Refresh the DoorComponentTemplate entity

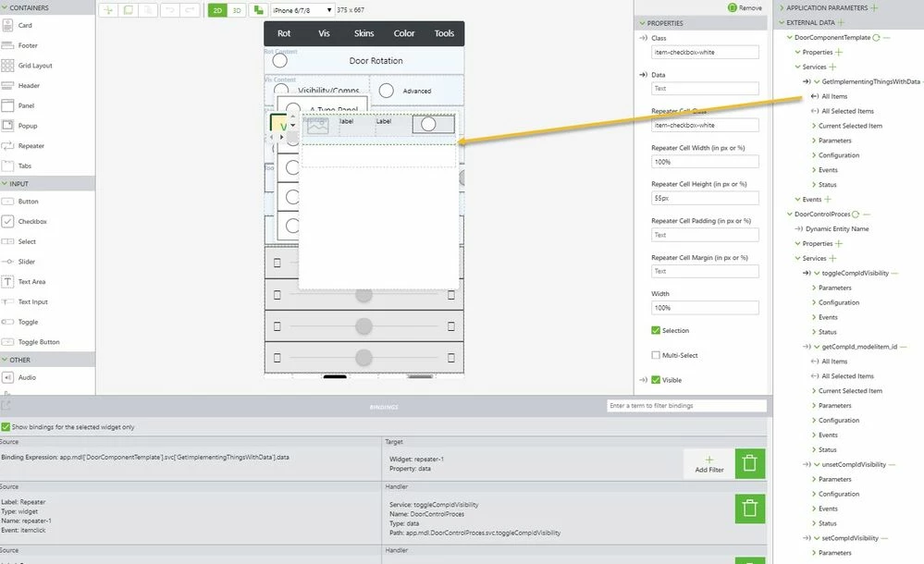pos(876,37)
